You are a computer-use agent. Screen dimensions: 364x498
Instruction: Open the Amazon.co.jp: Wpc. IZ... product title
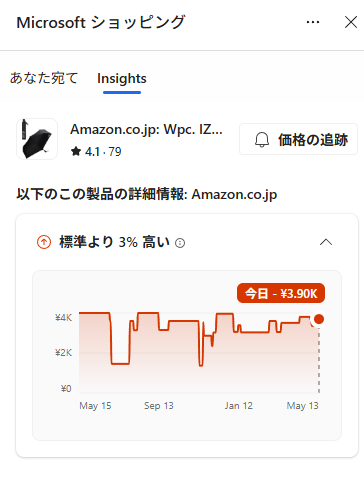click(x=146, y=129)
